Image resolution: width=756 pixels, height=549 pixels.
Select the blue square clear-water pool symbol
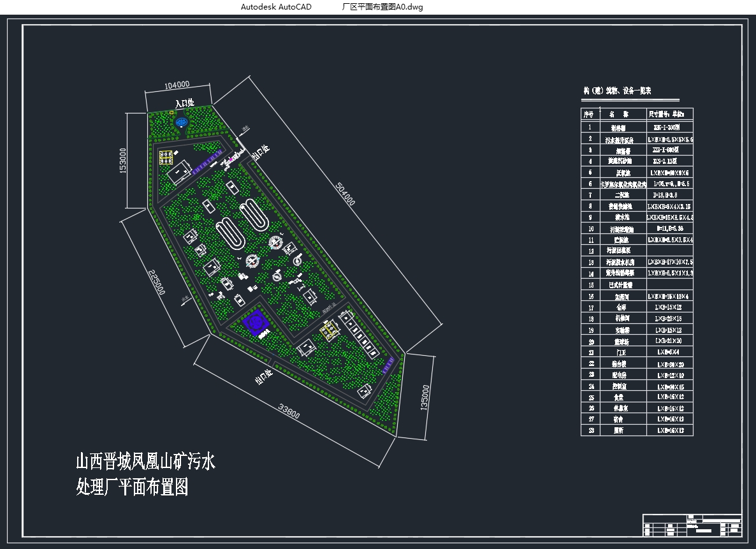coord(256,323)
